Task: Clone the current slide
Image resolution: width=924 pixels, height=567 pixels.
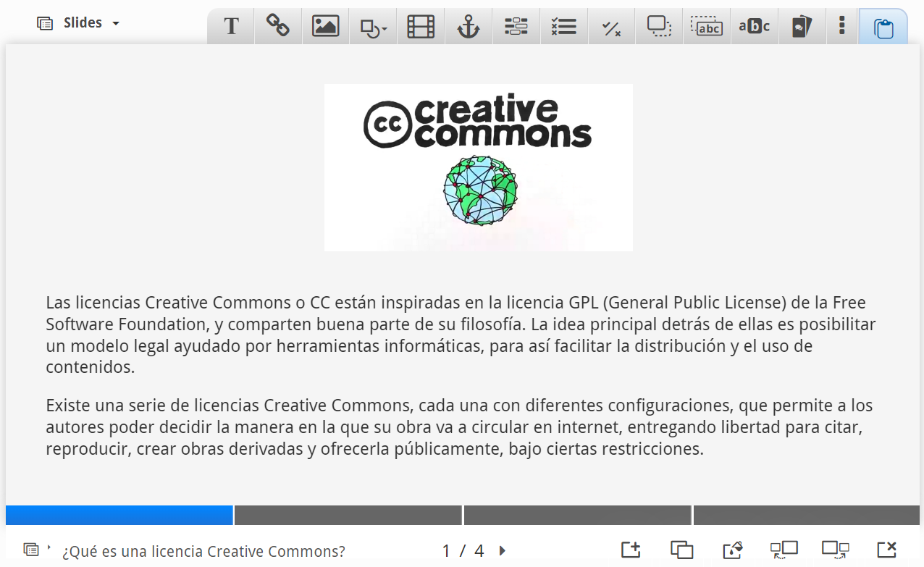Action: point(682,550)
